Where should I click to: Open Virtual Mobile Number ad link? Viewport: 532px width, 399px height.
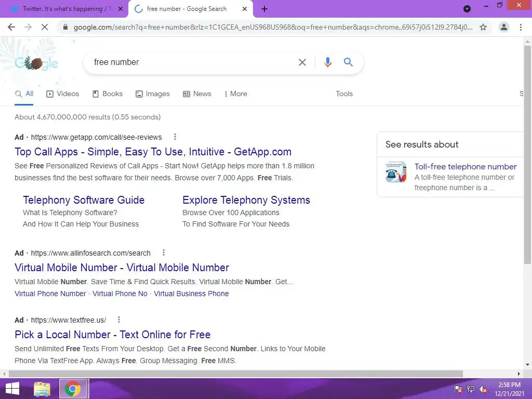point(122,268)
